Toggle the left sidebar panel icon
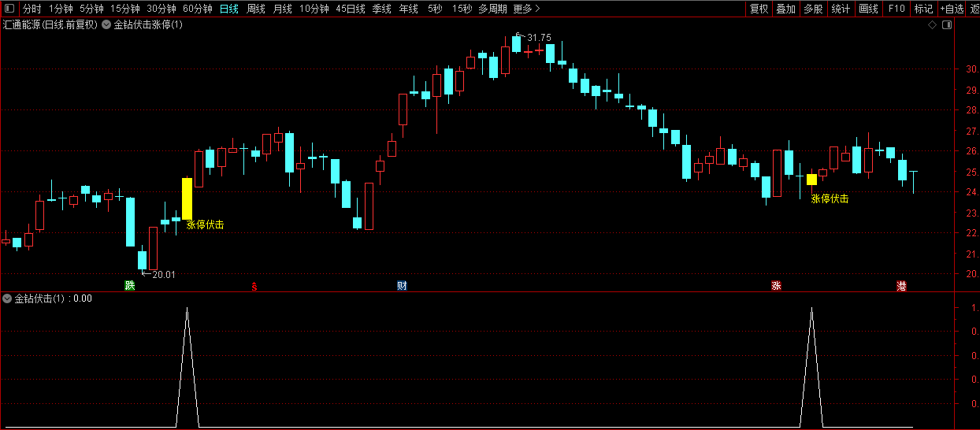980x430 pixels. click(9, 9)
